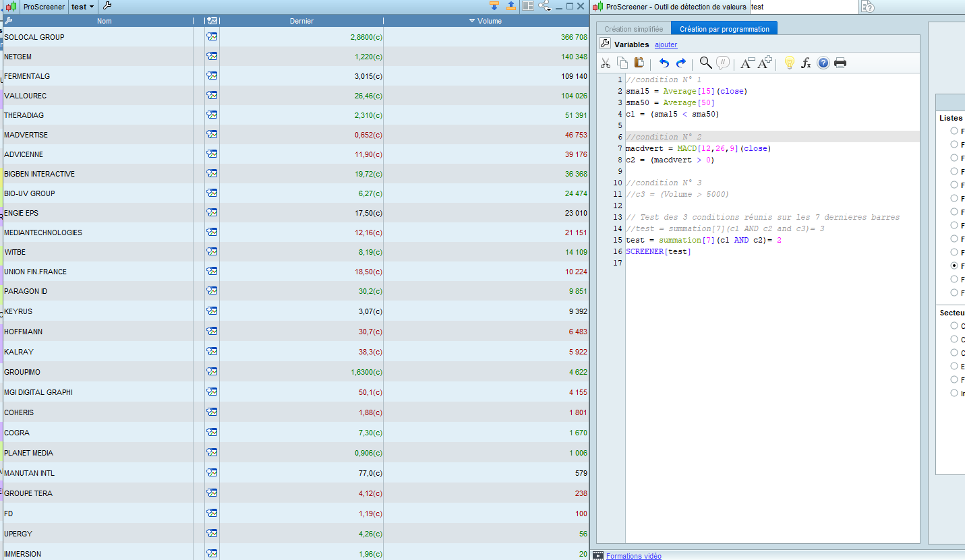Select the currently checked Listes radio button
The height and width of the screenshot is (560, 965).
954,266
